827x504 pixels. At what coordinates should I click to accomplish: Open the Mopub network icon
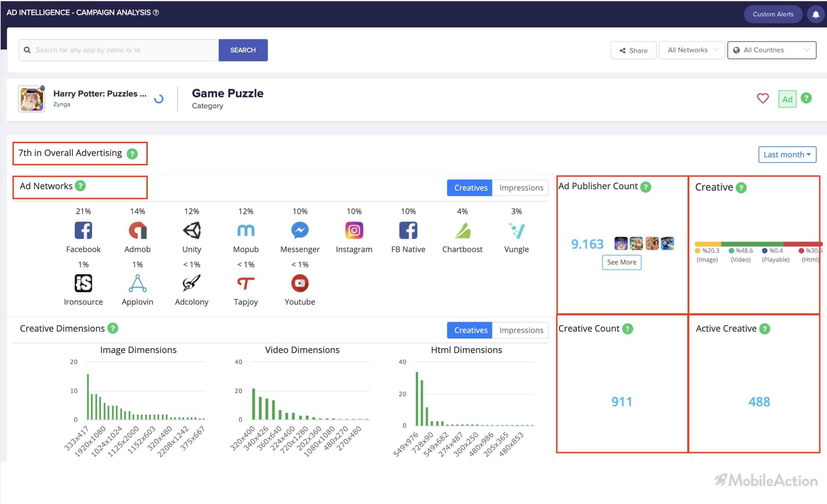(x=246, y=230)
